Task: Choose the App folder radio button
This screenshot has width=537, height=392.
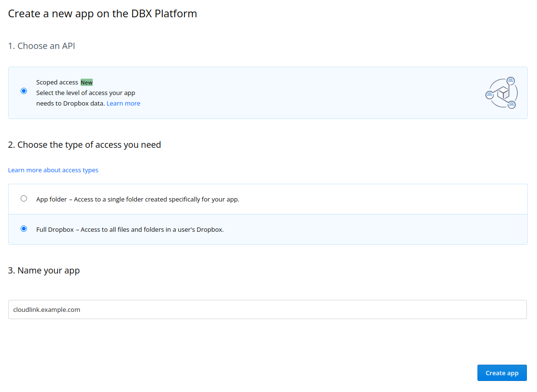Action: coord(24,199)
